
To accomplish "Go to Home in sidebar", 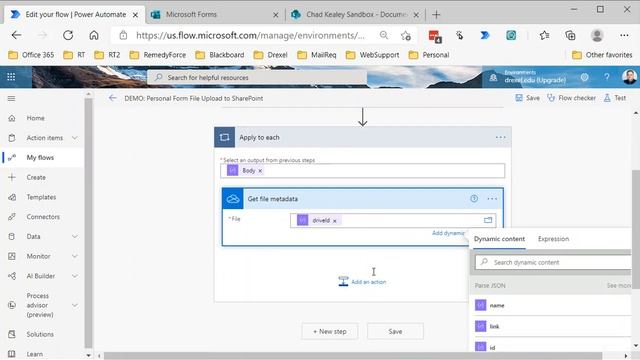I will [x=36, y=118].
